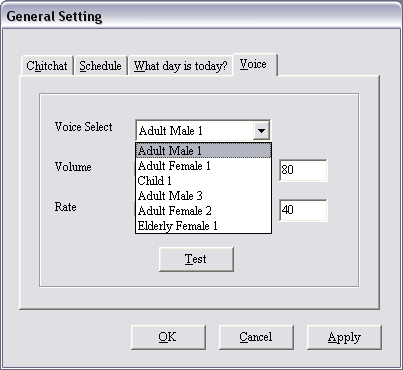The width and height of the screenshot is (403, 370).
Task: Click the Voice Select combo box field
Action: (x=203, y=130)
